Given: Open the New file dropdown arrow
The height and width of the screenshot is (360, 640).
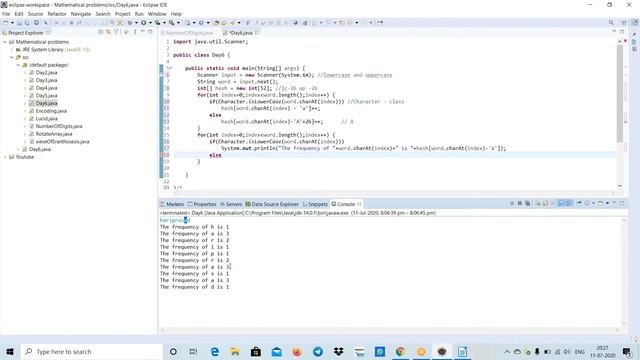Looking at the screenshot, I should (12, 23).
